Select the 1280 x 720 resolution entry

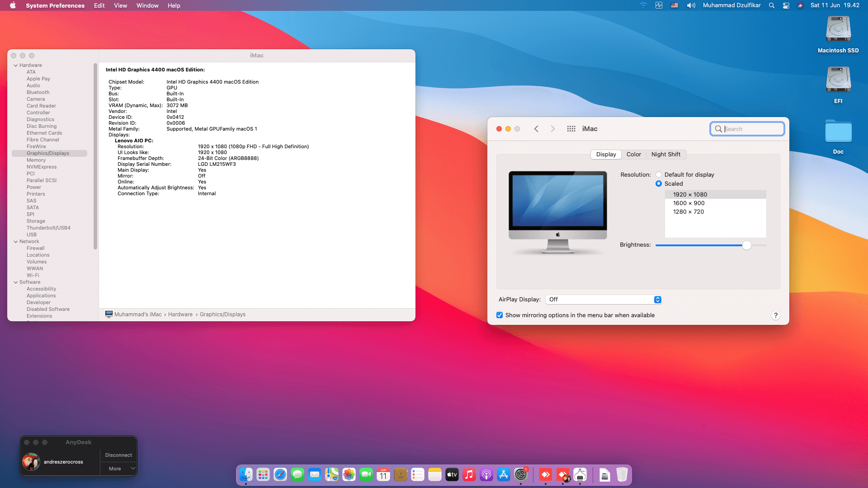[688, 211]
